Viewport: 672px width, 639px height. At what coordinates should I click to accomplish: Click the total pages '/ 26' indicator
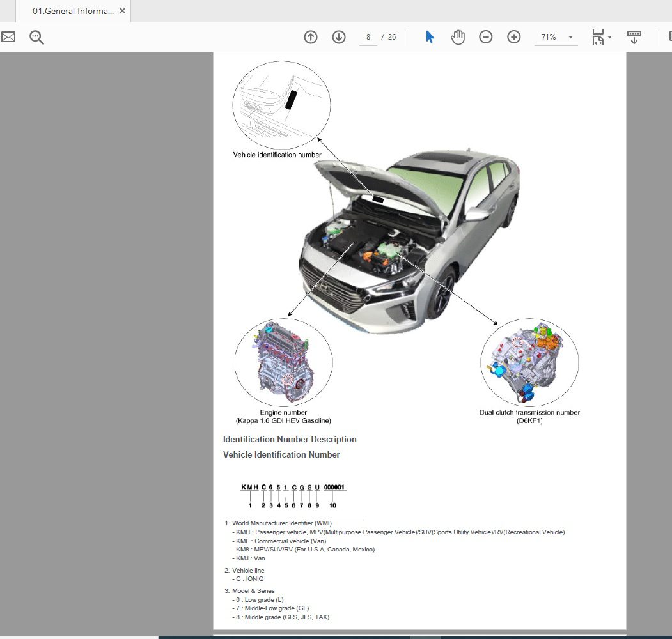pos(389,37)
